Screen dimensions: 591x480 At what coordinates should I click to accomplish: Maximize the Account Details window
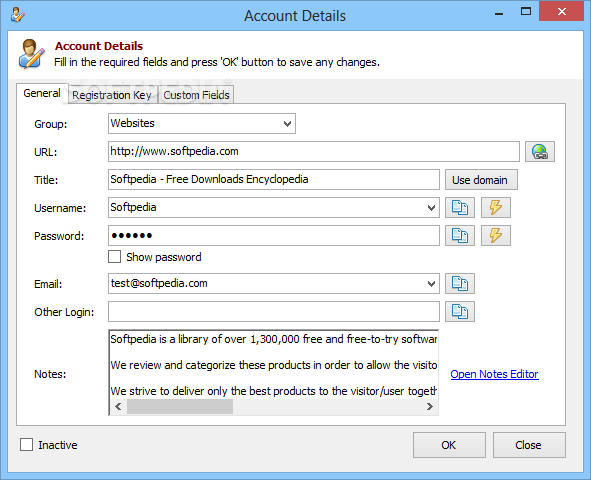tap(525, 12)
